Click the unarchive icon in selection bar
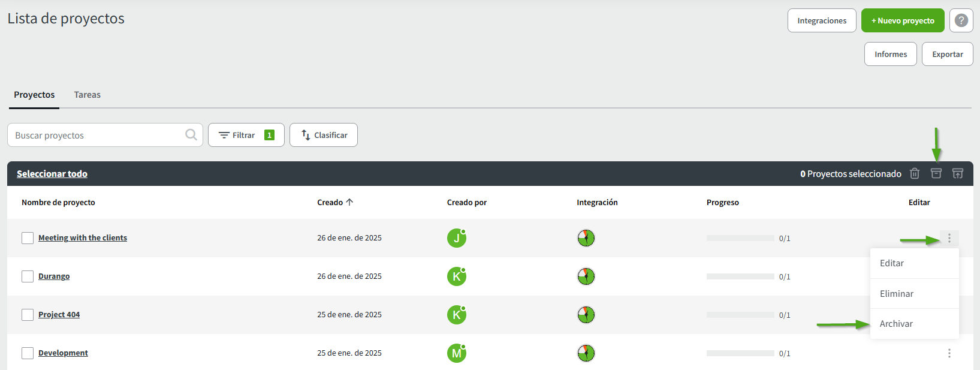Screen dimensions: 980x370 (x=957, y=173)
